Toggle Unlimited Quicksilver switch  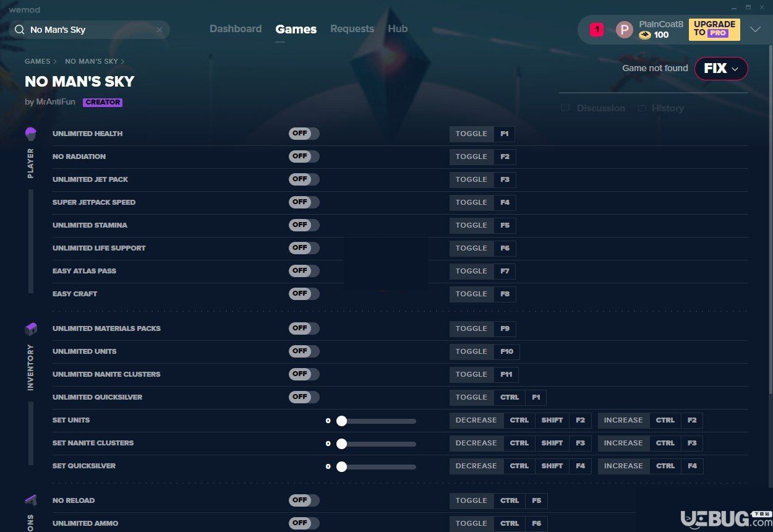(304, 397)
